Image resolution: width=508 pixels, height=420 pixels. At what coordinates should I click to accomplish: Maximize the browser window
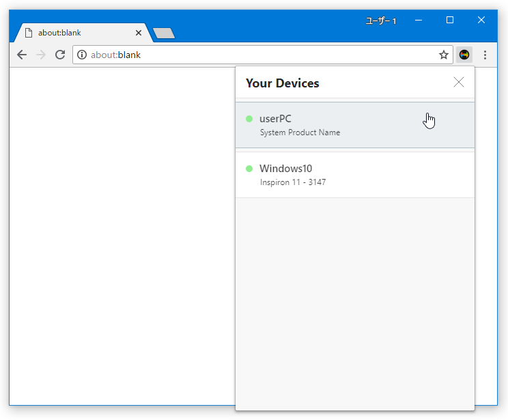click(450, 20)
